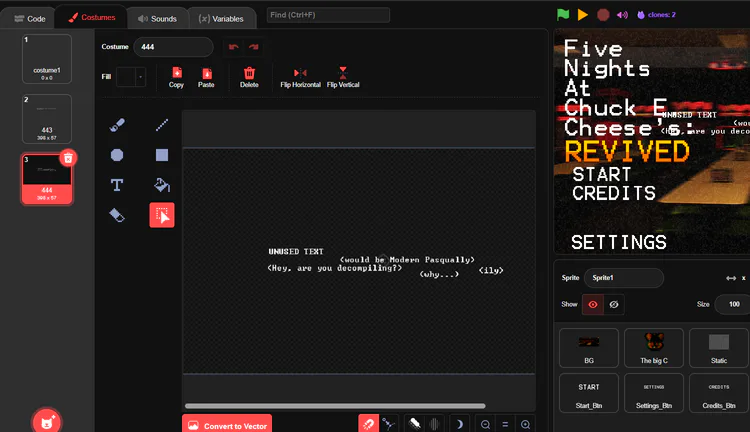This screenshot has width=750, height=432.
Task: Click SETTINGS on the stage
Action: (619, 243)
